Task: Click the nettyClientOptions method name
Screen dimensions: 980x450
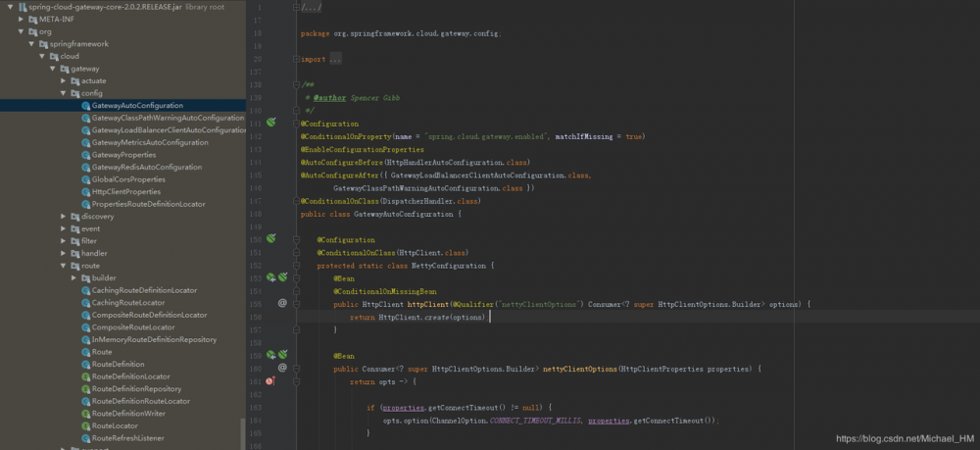Action: coord(580,369)
